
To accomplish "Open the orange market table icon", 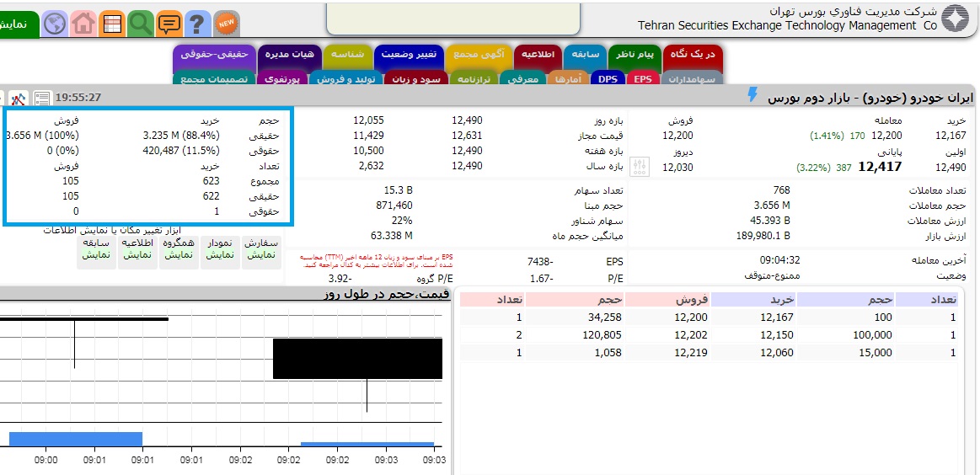I will 113,24.
